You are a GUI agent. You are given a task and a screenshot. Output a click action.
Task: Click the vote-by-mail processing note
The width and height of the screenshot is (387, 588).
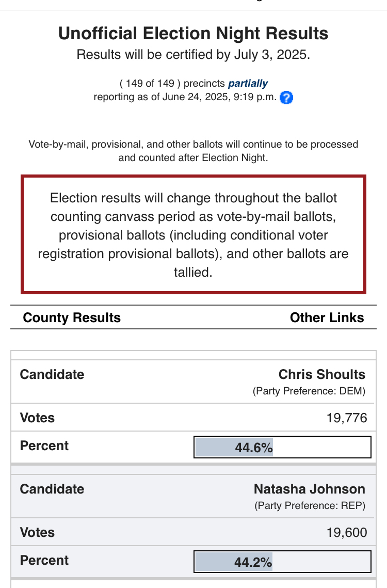pos(193,151)
